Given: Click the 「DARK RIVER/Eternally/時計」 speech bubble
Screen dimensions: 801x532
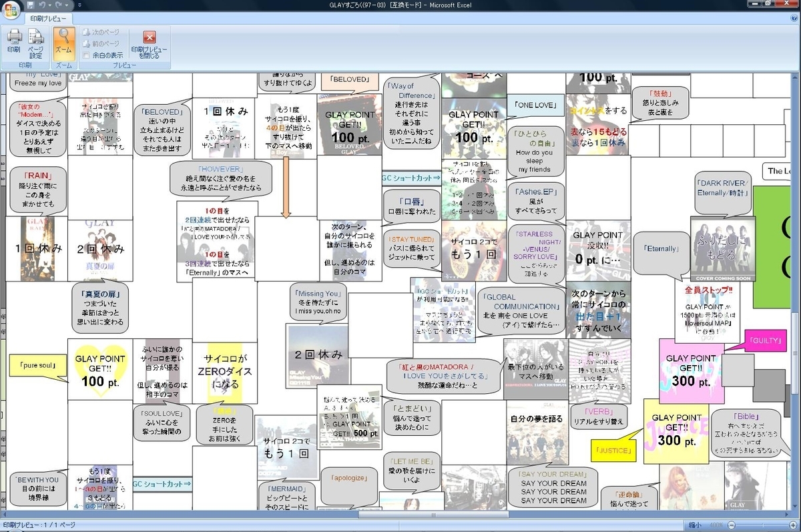Looking at the screenshot, I should tap(724, 194).
